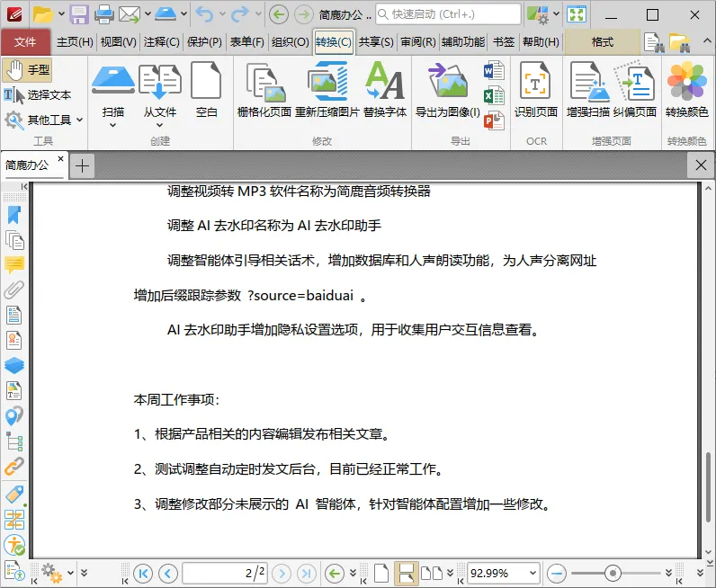
Task: Click the OCR Recognize Pages icon
Action: (x=535, y=90)
